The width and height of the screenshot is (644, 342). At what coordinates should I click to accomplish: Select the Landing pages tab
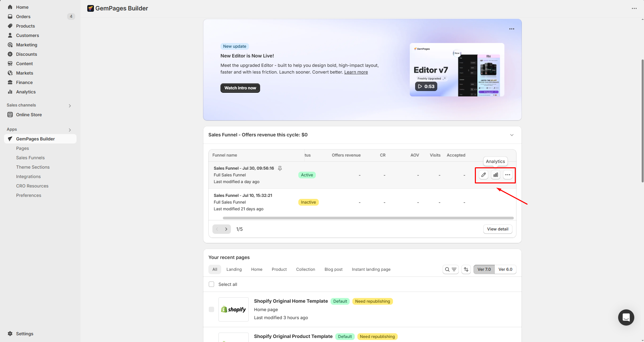[234, 269]
